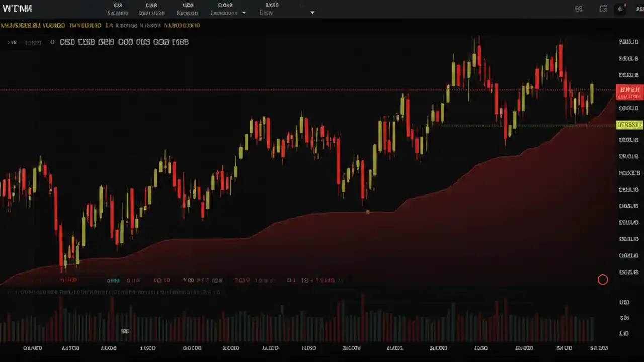644x362 pixels.
Task: Expand the Timeframe dropdown arrow in the header
Action: coord(244,13)
